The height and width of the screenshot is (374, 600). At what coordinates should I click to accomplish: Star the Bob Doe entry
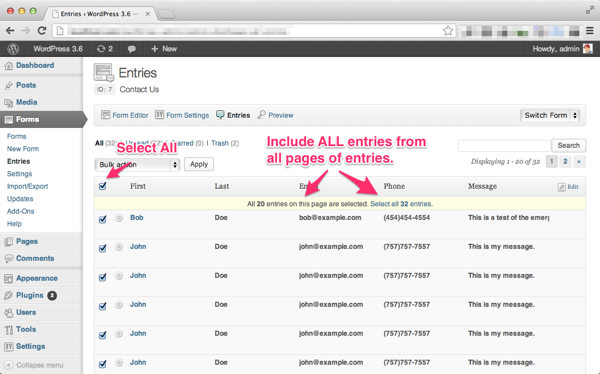(119, 218)
